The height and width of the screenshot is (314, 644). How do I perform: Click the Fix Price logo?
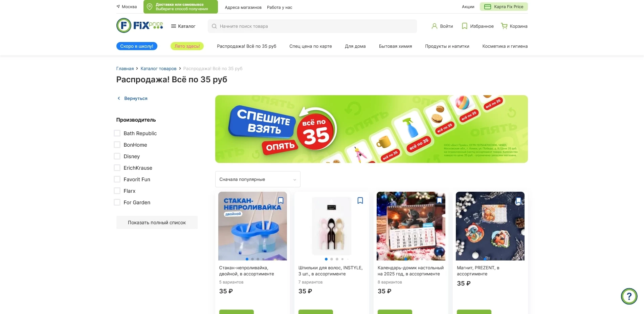pos(140,25)
